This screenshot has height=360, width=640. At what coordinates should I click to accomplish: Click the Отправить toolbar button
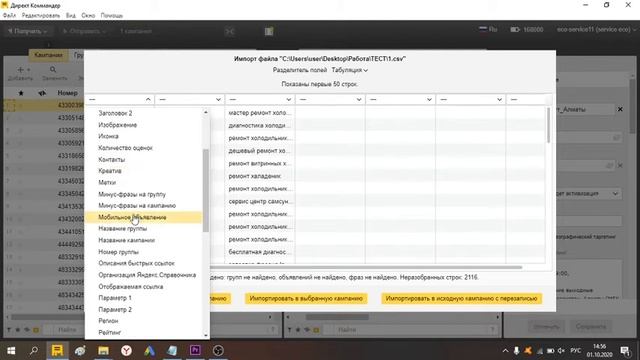pyautogui.click(x=84, y=31)
